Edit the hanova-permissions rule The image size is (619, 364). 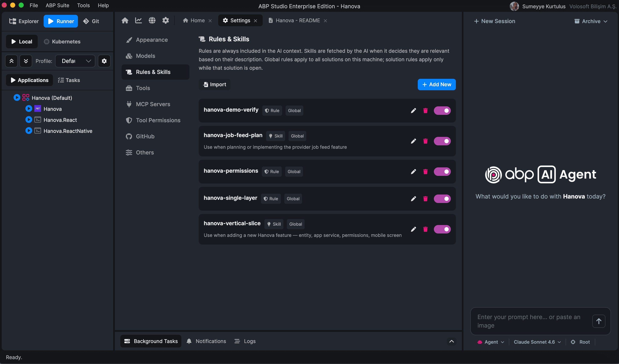pyautogui.click(x=413, y=172)
